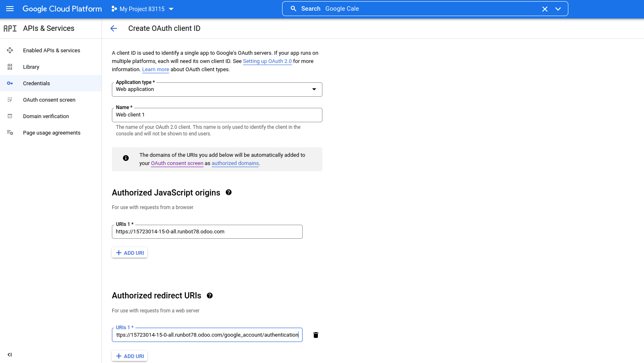
Task: Click the project hexagon icon
Action: [114, 9]
